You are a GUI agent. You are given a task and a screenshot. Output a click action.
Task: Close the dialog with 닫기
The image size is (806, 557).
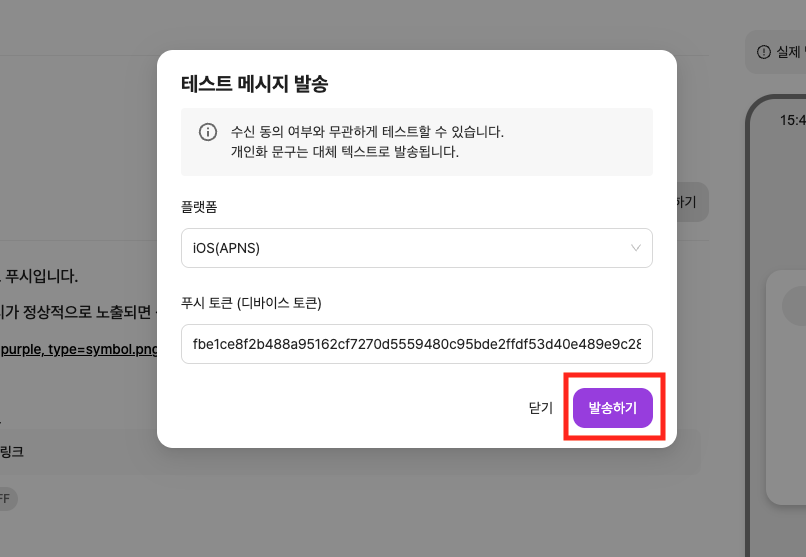[540, 408]
